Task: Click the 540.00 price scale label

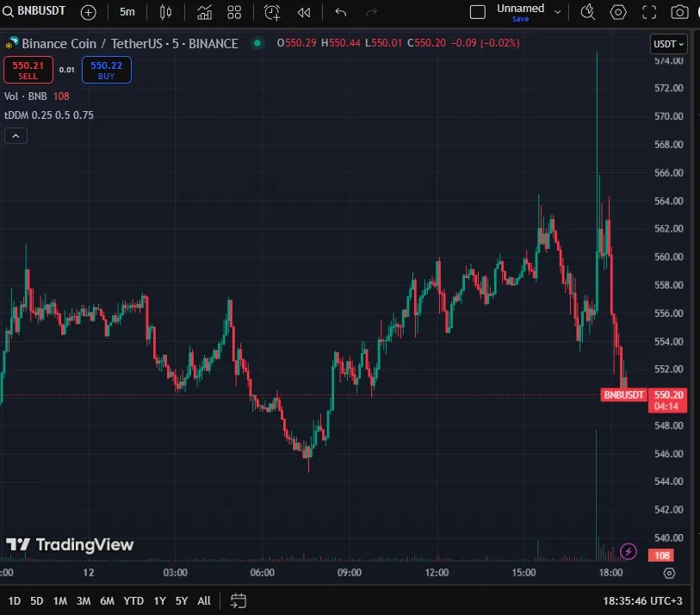Action: [x=668, y=537]
